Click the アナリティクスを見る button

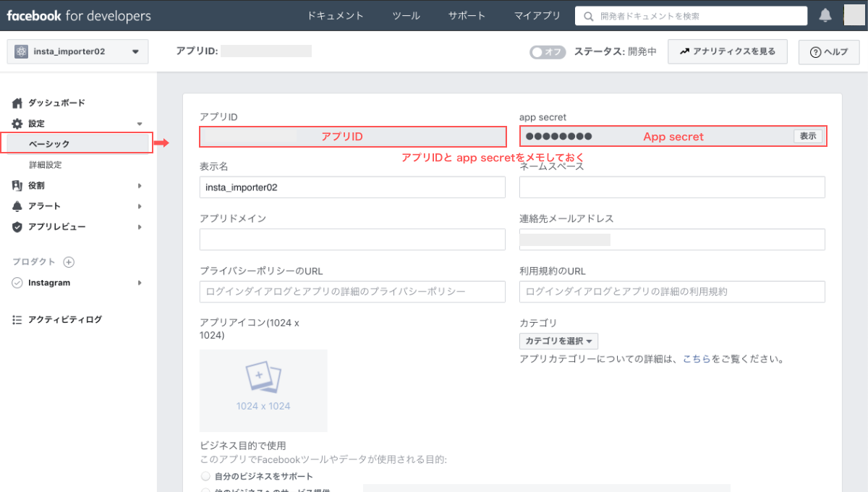(x=727, y=51)
